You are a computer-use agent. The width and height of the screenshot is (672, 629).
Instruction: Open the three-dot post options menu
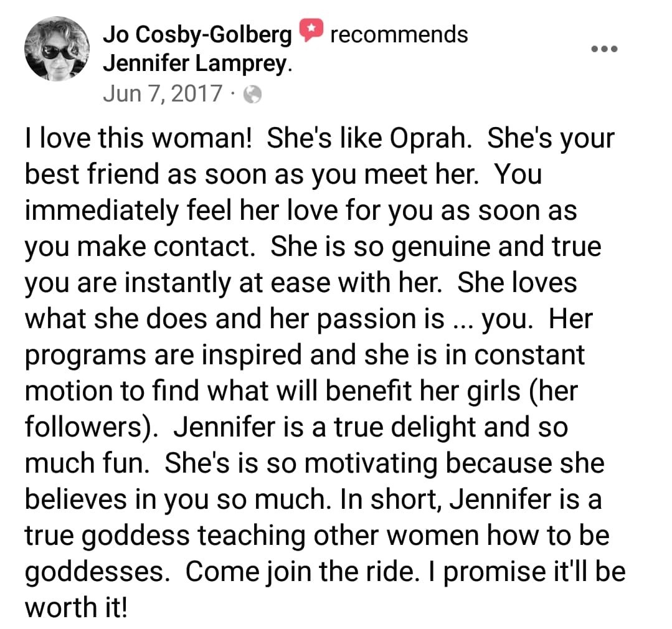pyautogui.click(x=603, y=49)
